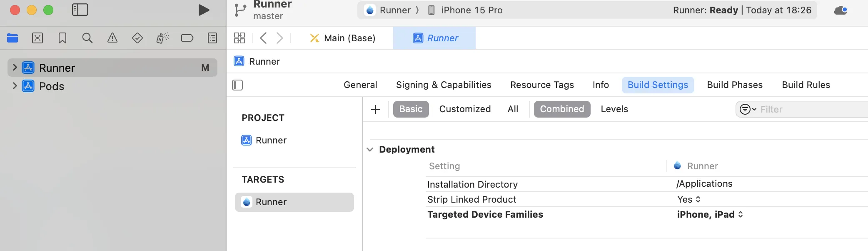The width and height of the screenshot is (868, 251).
Task: Open the Bookmark navigator icon
Action: 62,38
